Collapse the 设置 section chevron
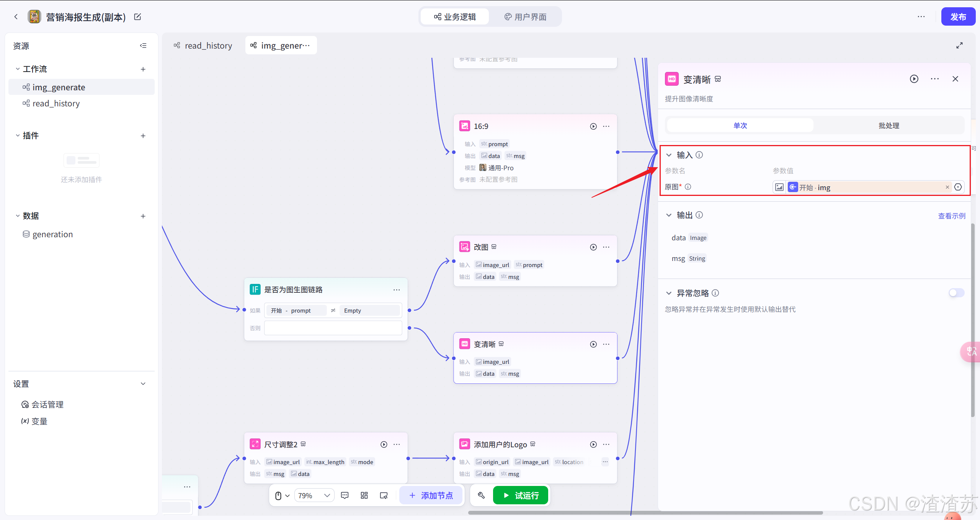Viewport: 980px width, 520px height. click(x=143, y=384)
